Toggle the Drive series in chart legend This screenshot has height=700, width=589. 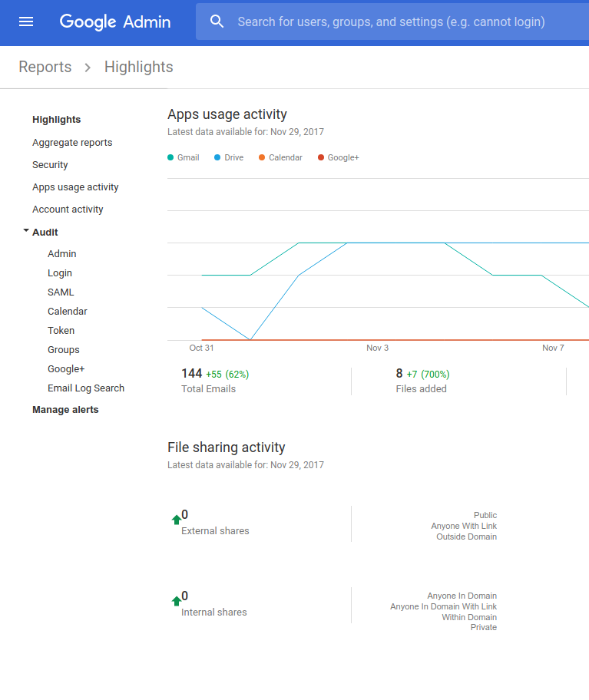pyautogui.click(x=229, y=157)
